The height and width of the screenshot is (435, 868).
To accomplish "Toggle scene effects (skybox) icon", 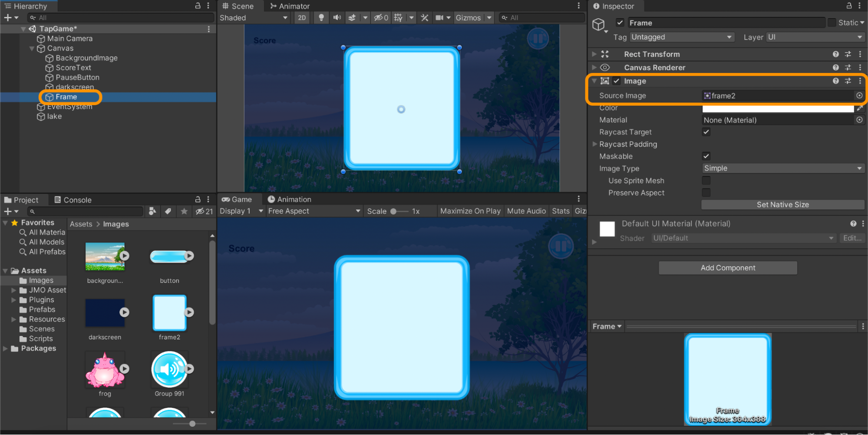I will pyautogui.click(x=352, y=17).
